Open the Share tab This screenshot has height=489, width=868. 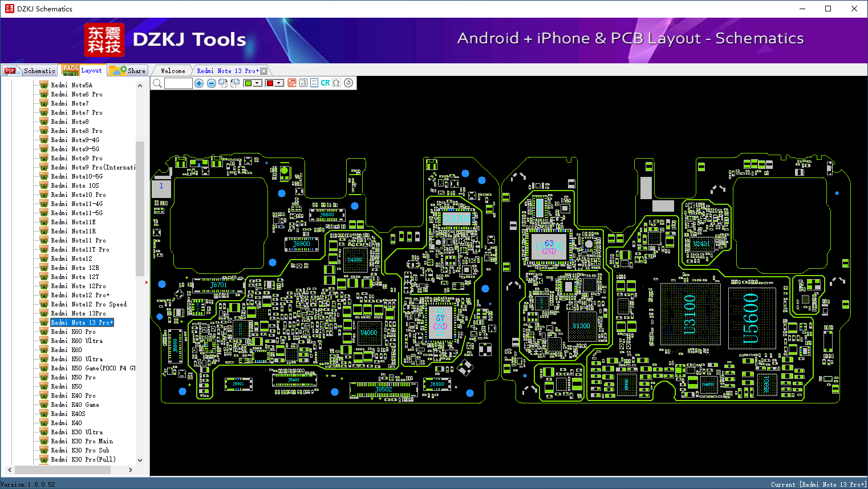click(x=128, y=71)
